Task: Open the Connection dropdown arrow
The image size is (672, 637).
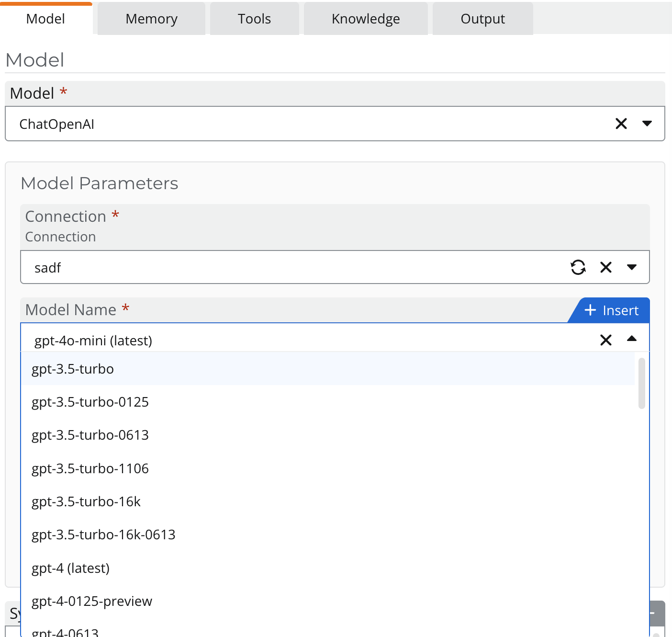Action: (632, 267)
